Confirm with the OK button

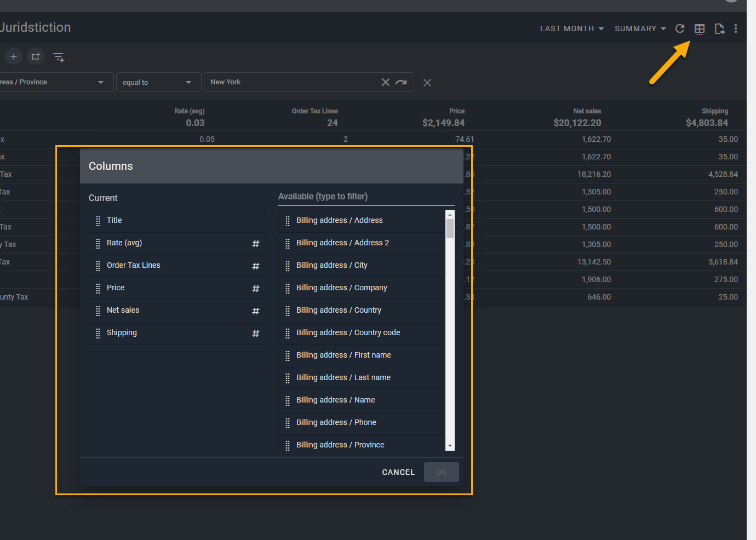[x=441, y=472]
